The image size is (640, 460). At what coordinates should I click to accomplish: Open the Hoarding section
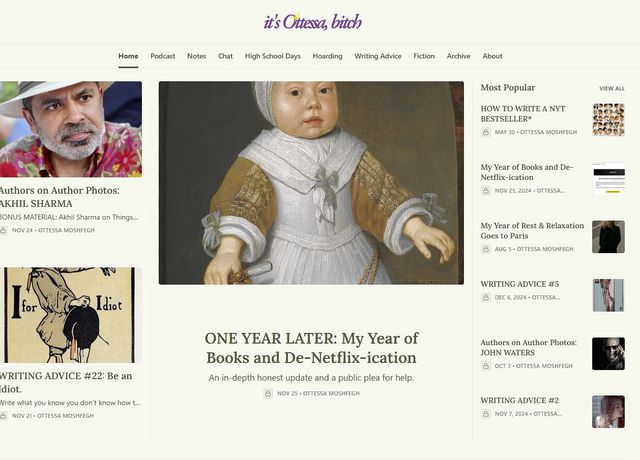pos(327,56)
